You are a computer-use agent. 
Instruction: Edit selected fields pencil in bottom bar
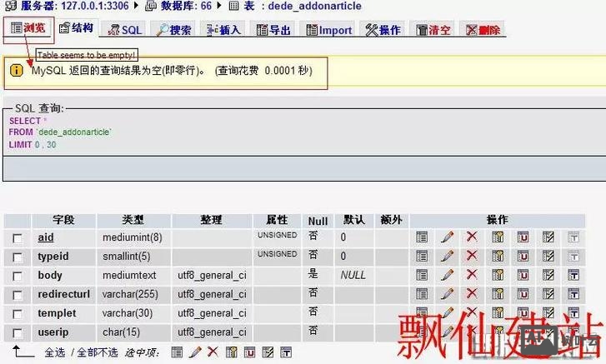click(195, 352)
